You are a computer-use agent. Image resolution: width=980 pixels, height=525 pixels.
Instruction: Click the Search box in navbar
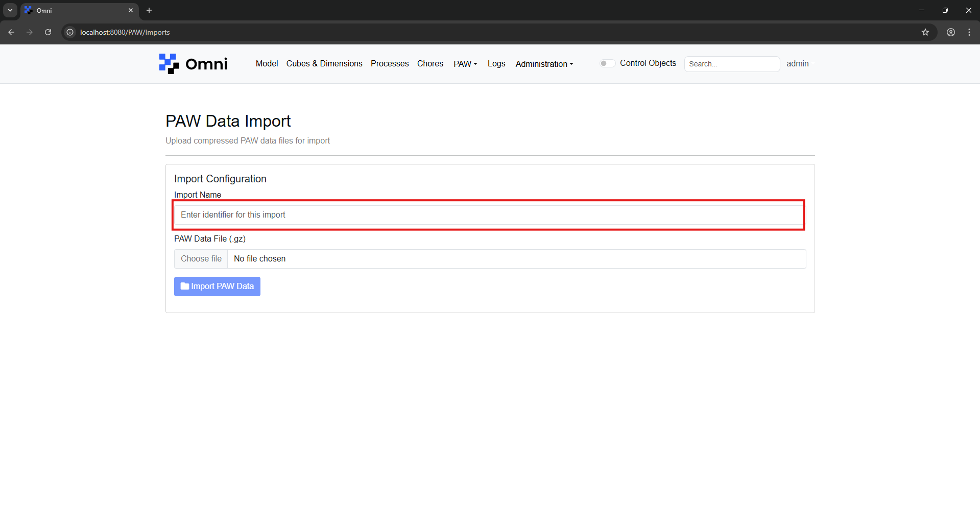(732, 64)
